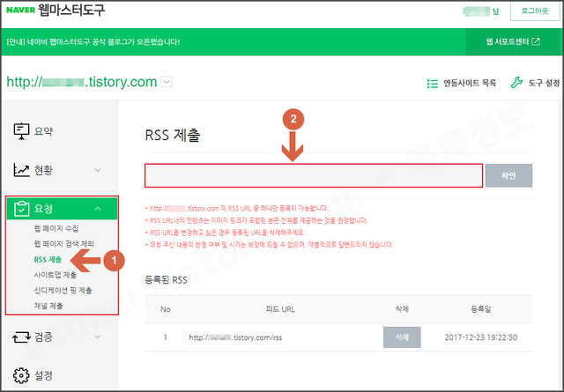Collapse the 요청 section chevron
This screenshot has width=564, height=392.
tap(98, 209)
